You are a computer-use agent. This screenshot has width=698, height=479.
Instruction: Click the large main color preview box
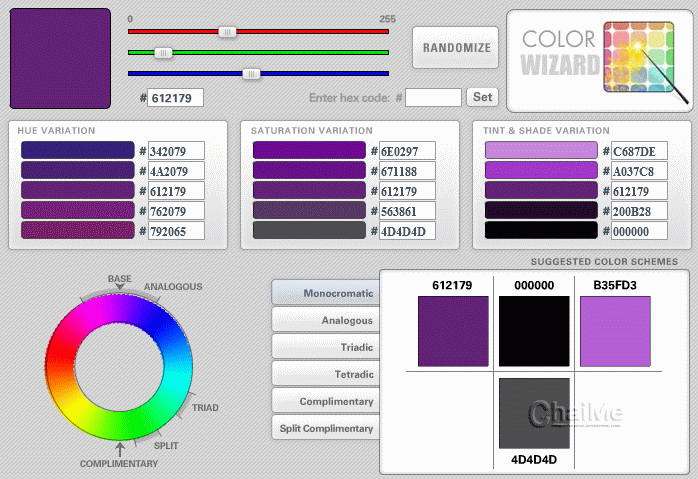[x=60, y=59]
